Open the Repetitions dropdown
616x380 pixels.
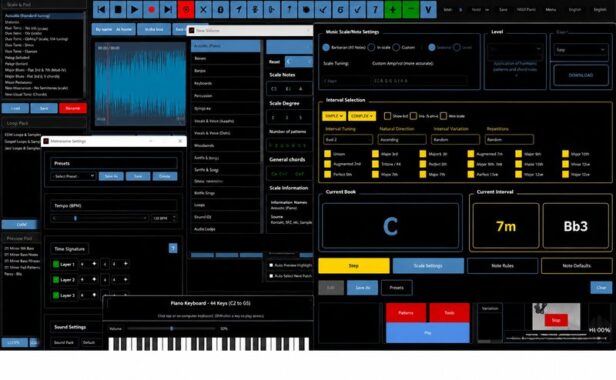click(x=509, y=140)
